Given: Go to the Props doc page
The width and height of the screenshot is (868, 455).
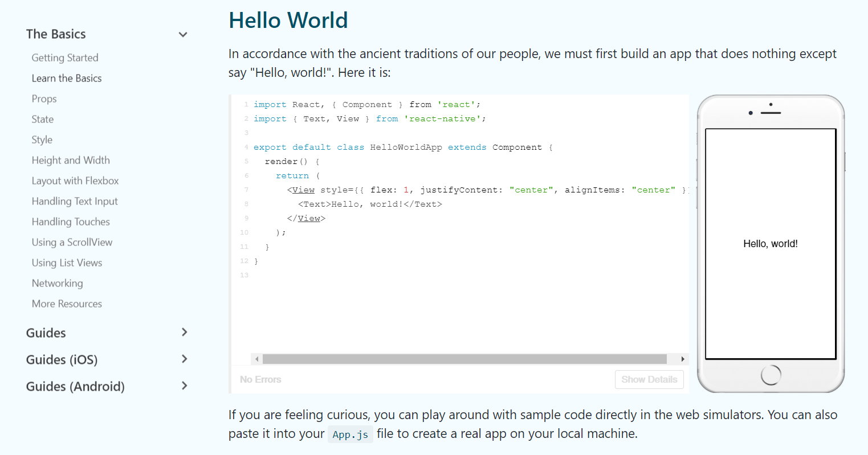Looking at the screenshot, I should 44,99.
